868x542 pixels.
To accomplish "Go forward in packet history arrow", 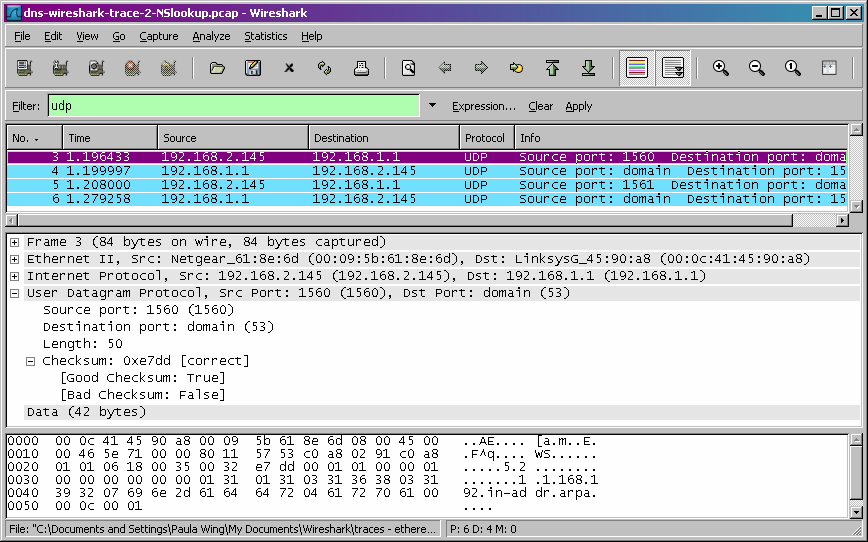I will pyautogui.click(x=480, y=68).
